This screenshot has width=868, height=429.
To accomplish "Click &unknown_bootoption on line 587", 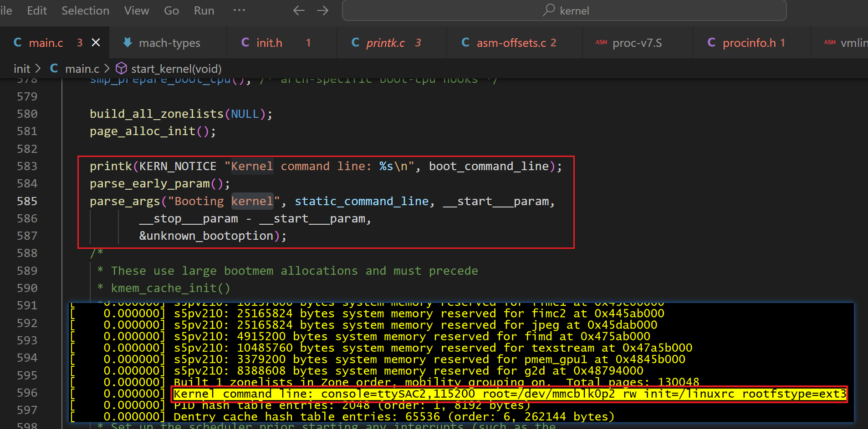I will tap(206, 236).
